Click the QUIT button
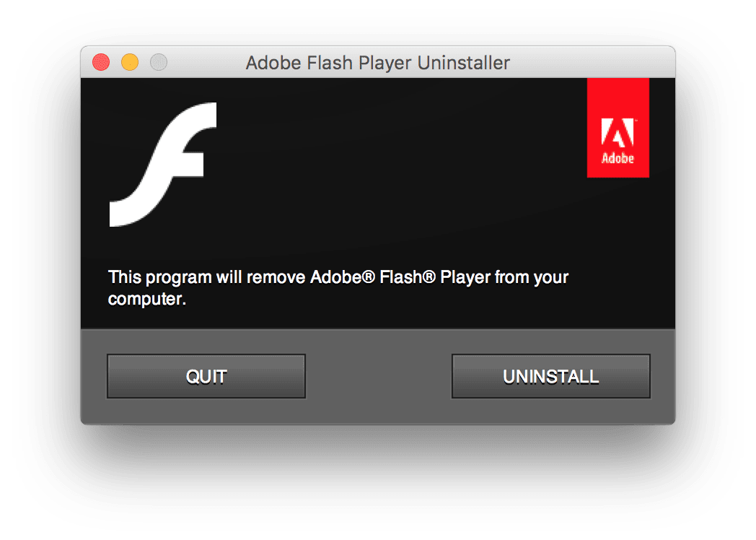Image resolution: width=756 pixels, height=540 pixels. tap(206, 376)
